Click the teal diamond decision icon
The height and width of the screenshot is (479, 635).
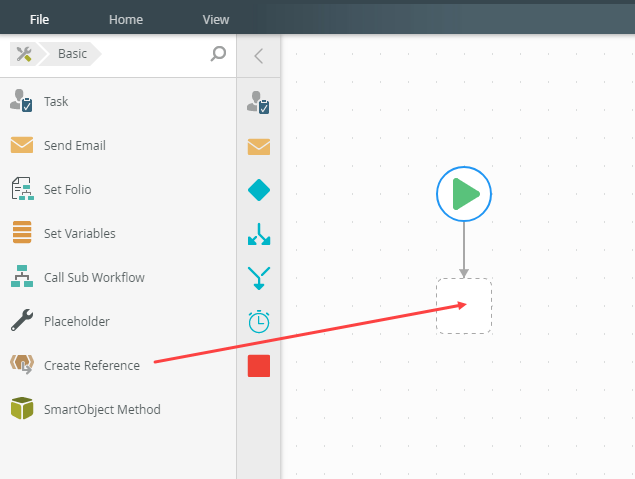click(259, 190)
